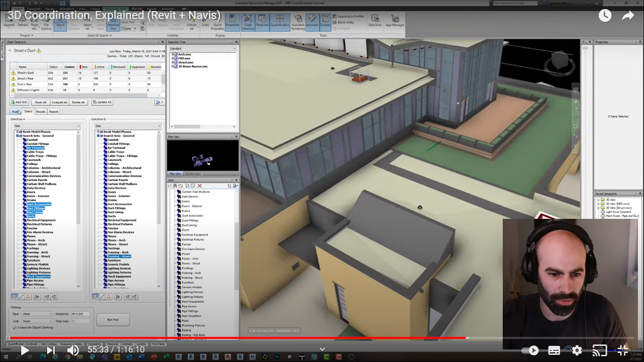Open Selection A Sets dropdown
Screen dimensions: 644x362
(x=47, y=126)
